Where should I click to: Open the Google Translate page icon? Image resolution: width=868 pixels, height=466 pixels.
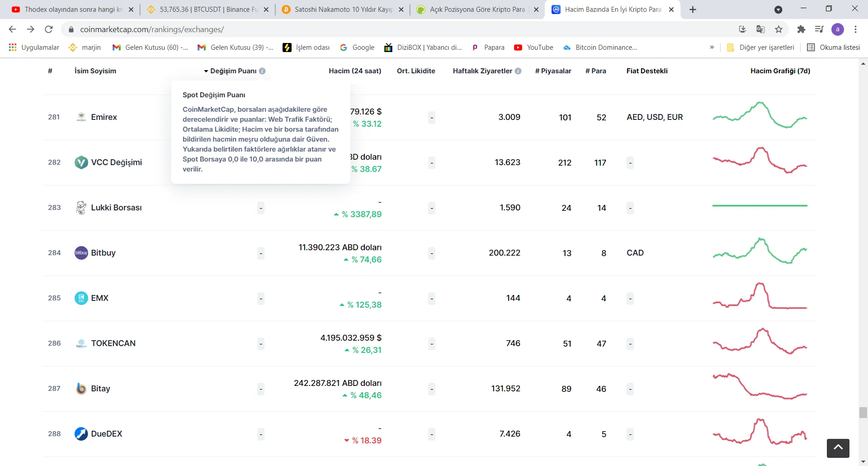760,29
